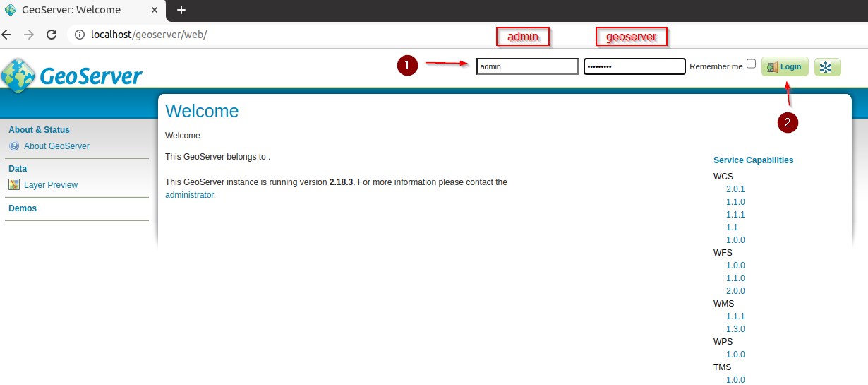Click 'This GeoServer belongs to' text

click(x=216, y=157)
